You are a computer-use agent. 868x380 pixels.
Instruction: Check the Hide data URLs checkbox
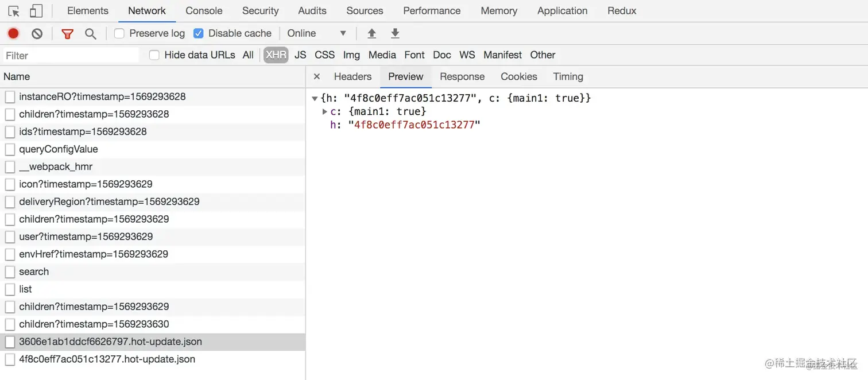coord(154,55)
